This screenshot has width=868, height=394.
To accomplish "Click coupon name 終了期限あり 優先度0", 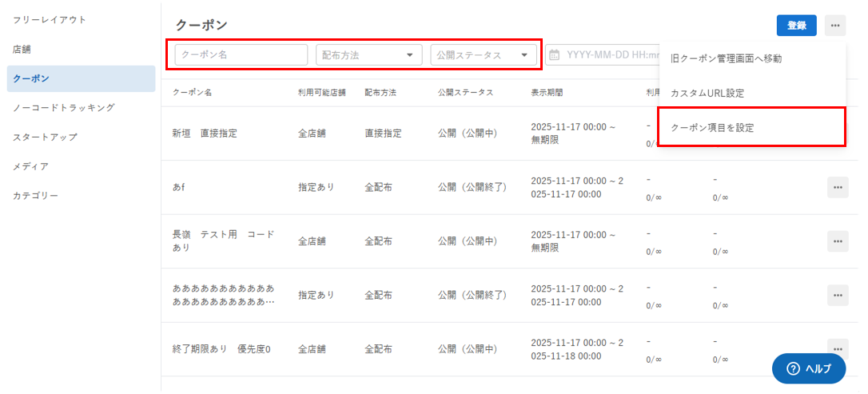I will click(221, 349).
